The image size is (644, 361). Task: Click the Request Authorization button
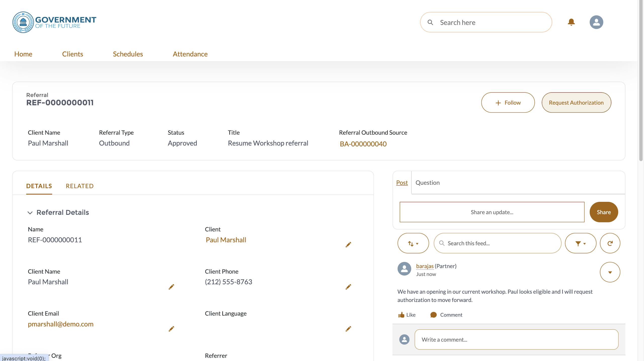point(576,102)
